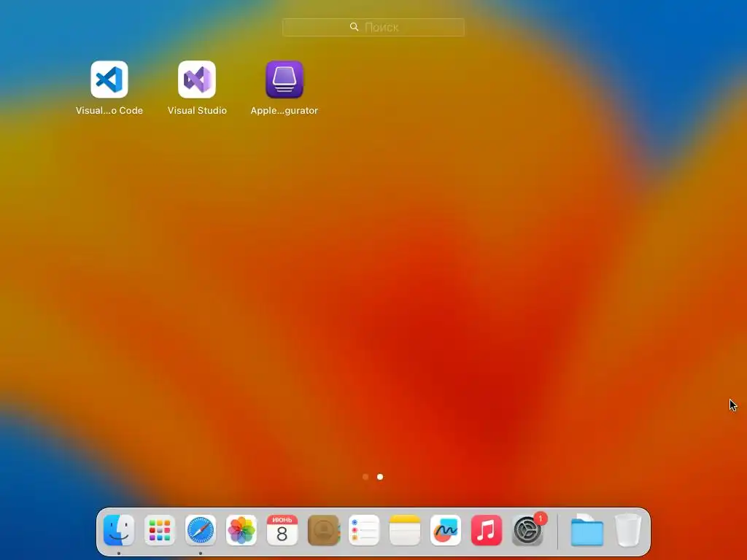Open Freeform from the Dock
This screenshot has height=560, width=747.
[x=446, y=530]
